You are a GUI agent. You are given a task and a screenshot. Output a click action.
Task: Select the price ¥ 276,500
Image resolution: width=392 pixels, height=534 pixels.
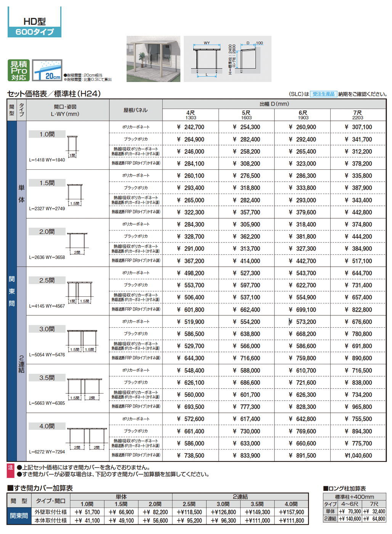[246, 176]
